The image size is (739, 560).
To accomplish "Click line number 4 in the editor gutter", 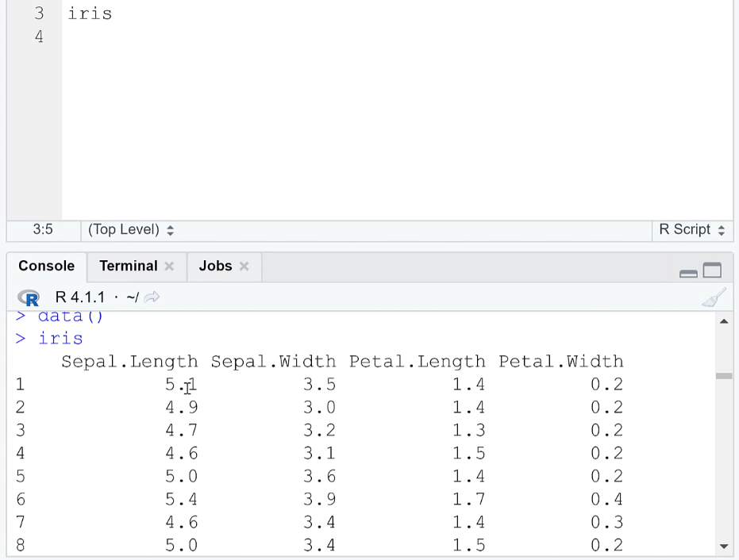I will [39, 36].
